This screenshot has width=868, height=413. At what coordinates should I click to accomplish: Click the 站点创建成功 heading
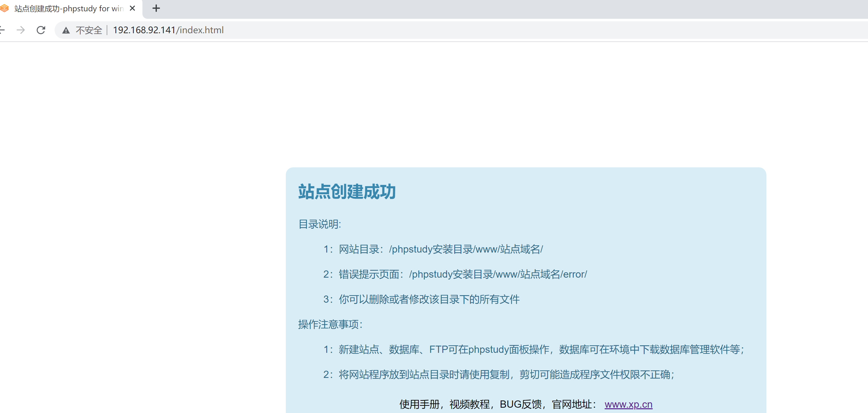click(x=347, y=192)
